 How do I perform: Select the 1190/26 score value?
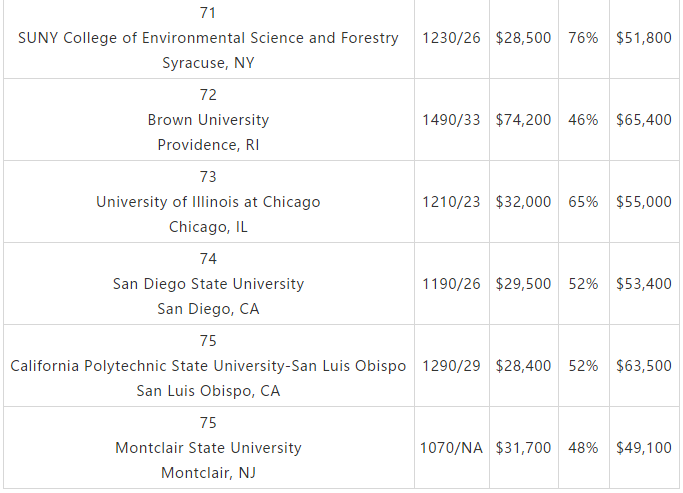pyautogui.click(x=451, y=284)
